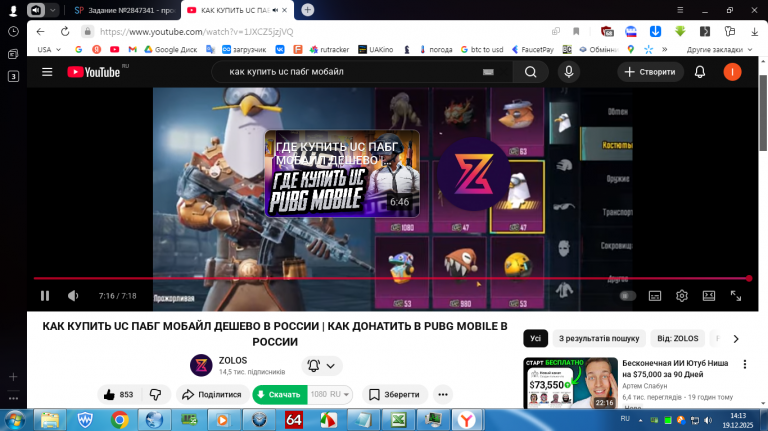The image size is (768, 431).
Task: Mute the video player volume
Action: pyautogui.click(x=73, y=296)
